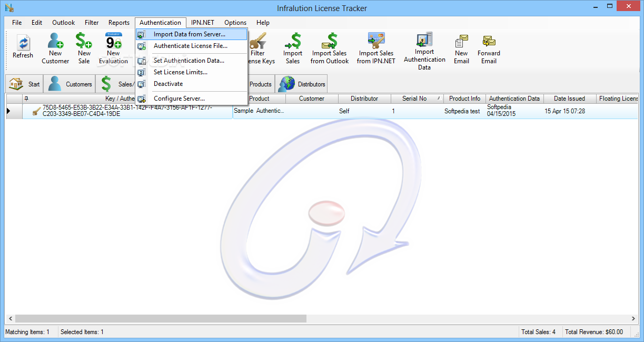Open the Filter menu
Screen dimensions: 644x342
(92, 23)
